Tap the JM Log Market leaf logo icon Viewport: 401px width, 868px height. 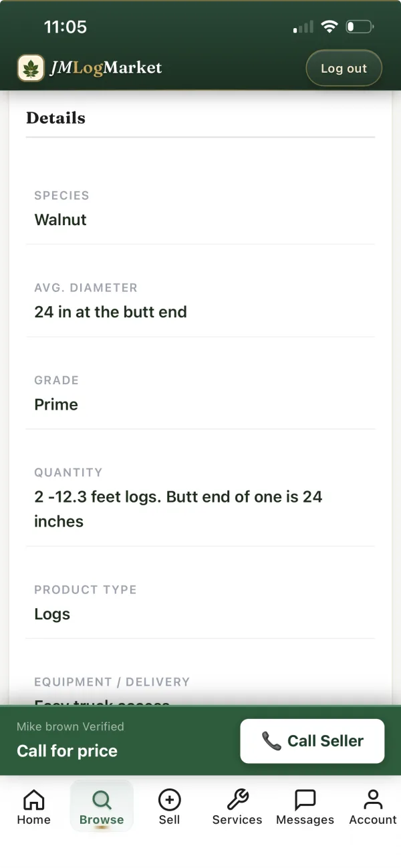click(x=31, y=68)
